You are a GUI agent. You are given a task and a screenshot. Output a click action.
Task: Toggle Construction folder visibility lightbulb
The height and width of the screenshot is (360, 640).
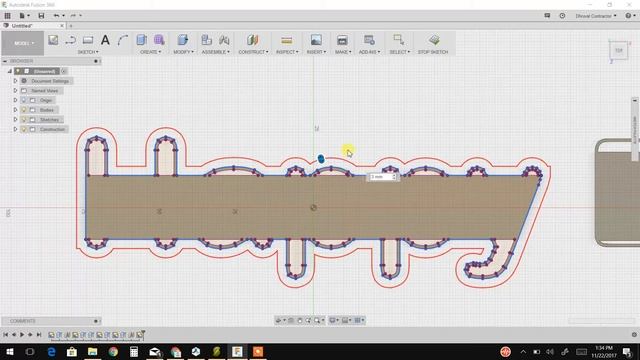[x=24, y=129]
